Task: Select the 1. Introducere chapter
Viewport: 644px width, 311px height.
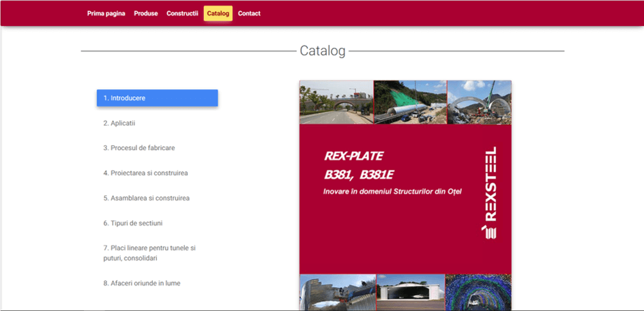Action: [157, 98]
